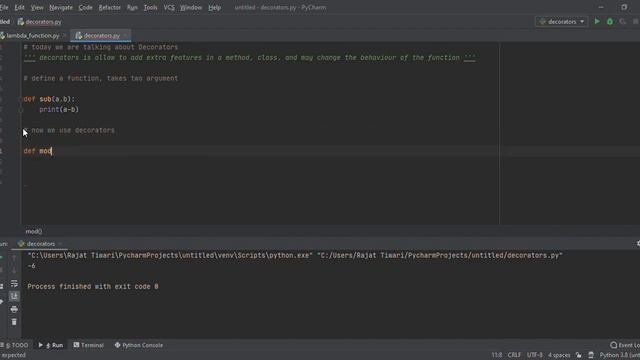
Task: Click the def mod line in editor
Action: pyautogui.click(x=38, y=151)
